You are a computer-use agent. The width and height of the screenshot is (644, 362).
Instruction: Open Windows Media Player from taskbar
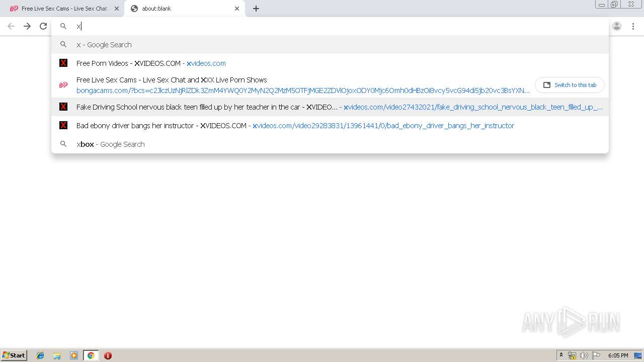[x=74, y=355]
